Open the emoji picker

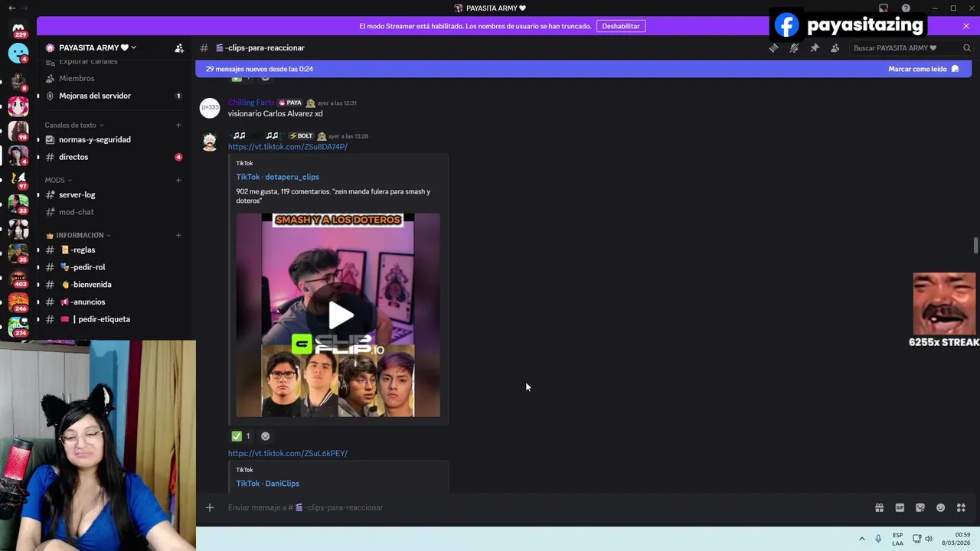point(941,507)
